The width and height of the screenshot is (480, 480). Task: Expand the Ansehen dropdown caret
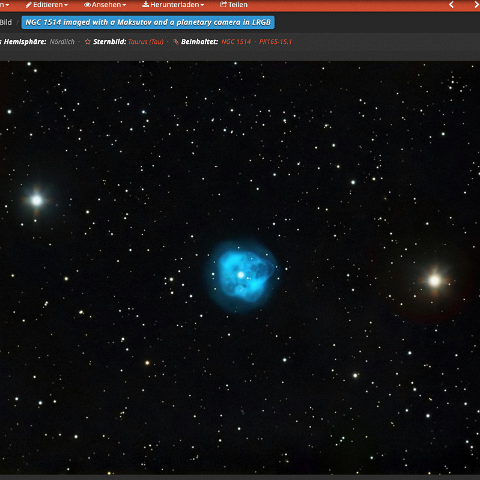[124, 5]
